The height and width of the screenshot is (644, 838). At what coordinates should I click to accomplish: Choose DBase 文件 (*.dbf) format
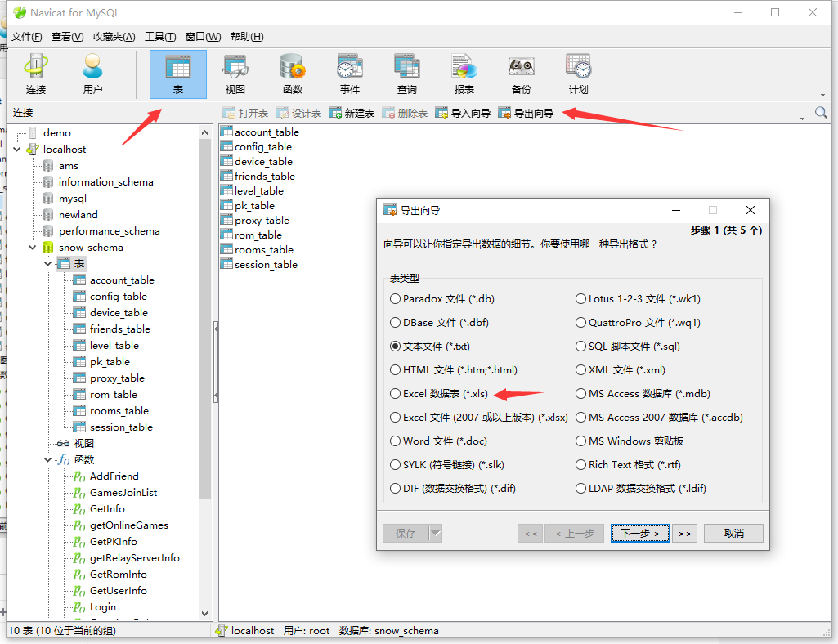tap(439, 322)
